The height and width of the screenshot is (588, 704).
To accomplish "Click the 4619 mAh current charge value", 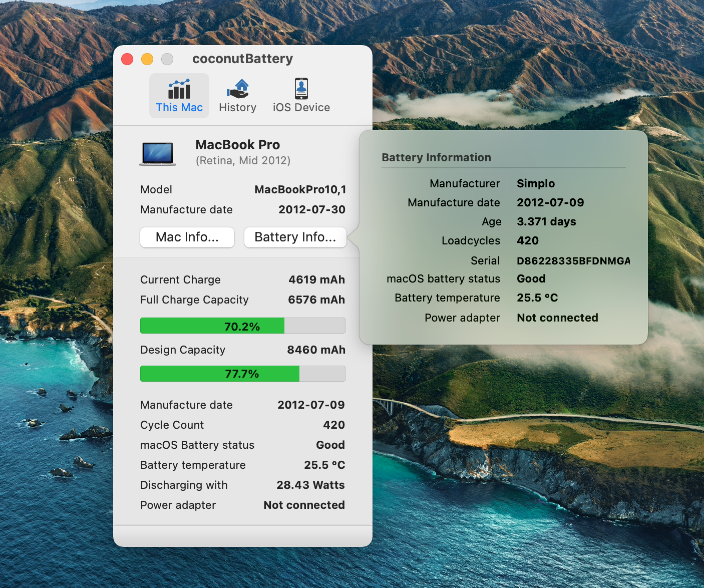I will 316,280.
